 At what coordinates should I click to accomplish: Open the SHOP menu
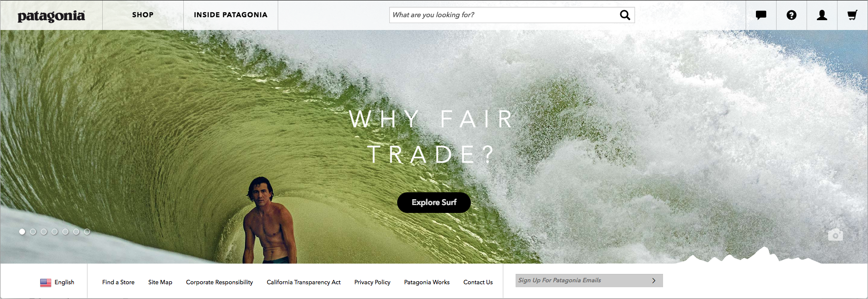[143, 15]
